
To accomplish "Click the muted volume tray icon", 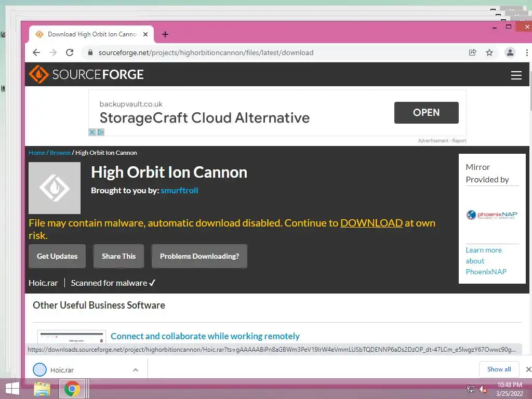I will [x=483, y=389].
